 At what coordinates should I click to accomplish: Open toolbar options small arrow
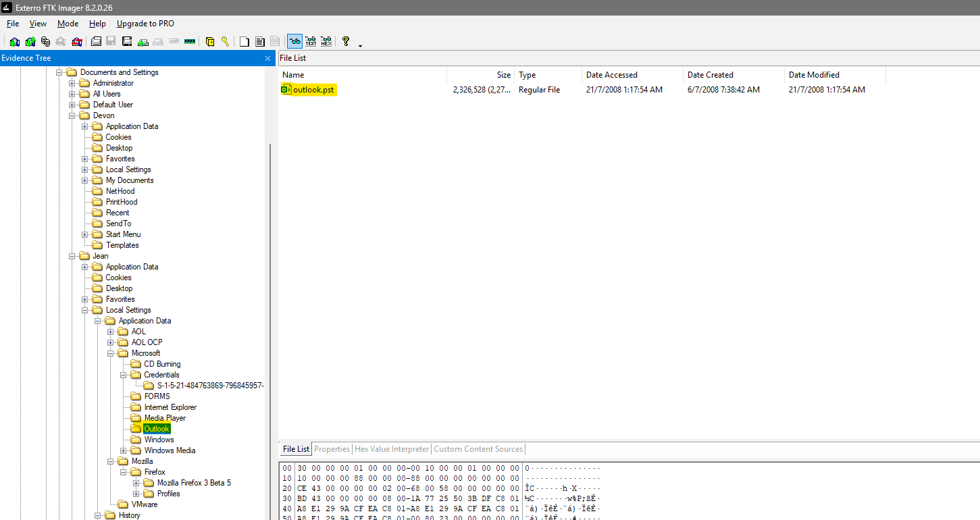tap(360, 45)
